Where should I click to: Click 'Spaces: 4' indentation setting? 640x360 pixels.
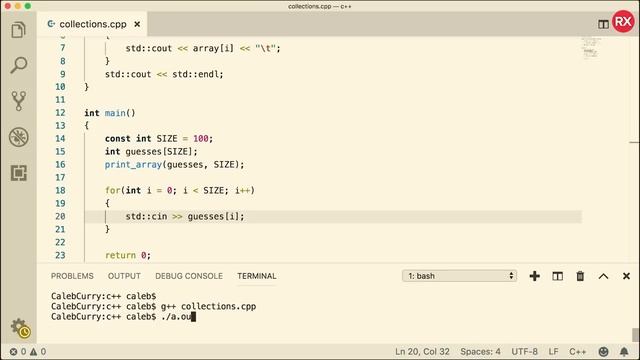click(x=480, y=351)
